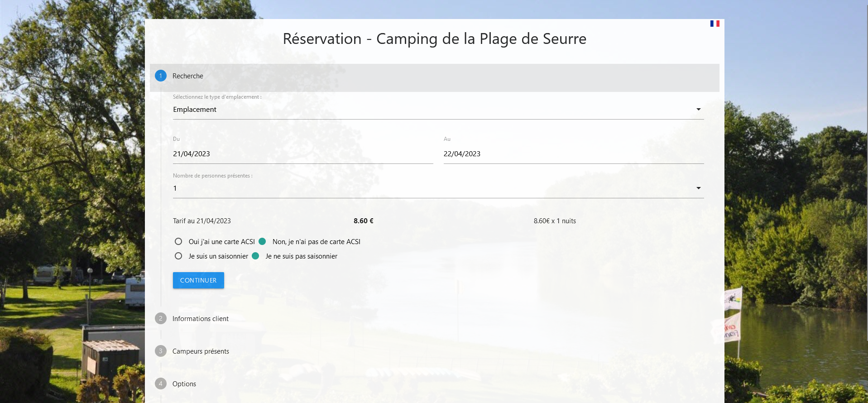The height and width of the screenshot is (403, 868).
Task: Click the price text '8.60 €'
Action: (x=364, y=221)
